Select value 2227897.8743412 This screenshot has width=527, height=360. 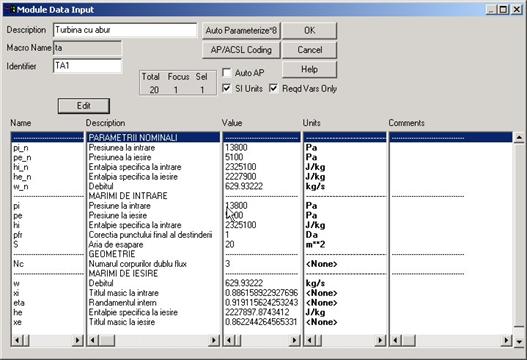[257, 312]
